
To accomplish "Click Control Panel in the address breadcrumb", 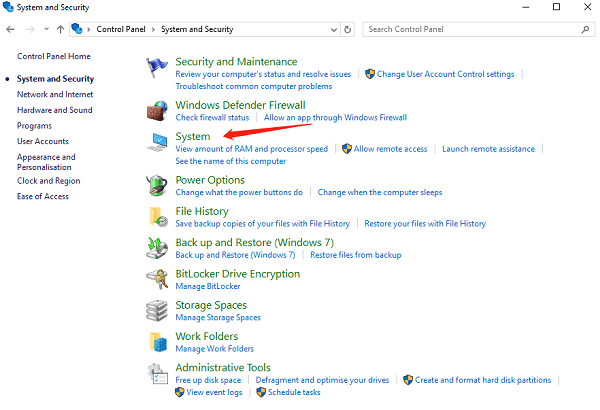I will click(121, 29).
